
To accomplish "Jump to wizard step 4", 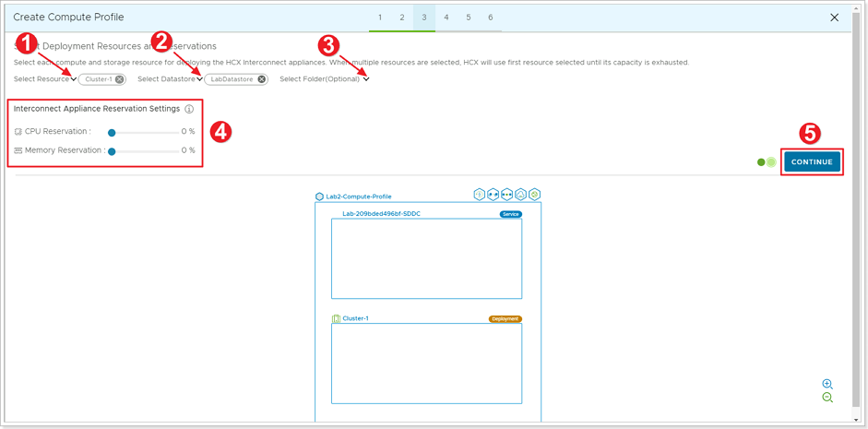I will click(446, 18).
